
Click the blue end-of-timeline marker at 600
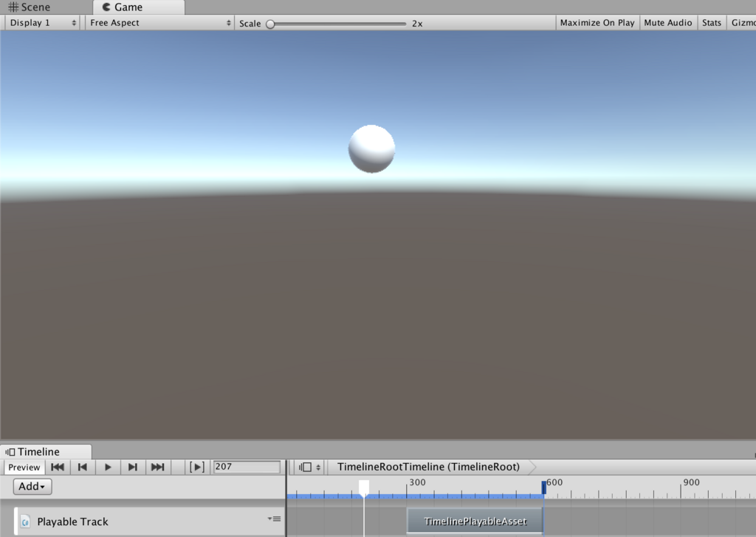[x=544, y=488]
